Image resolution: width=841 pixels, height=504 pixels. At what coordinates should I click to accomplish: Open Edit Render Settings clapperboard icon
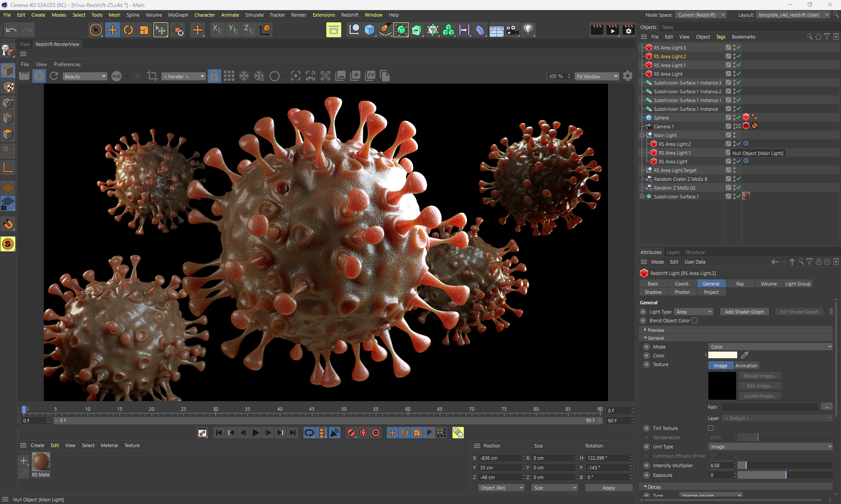pyautogui.click(x=628, y=30)
